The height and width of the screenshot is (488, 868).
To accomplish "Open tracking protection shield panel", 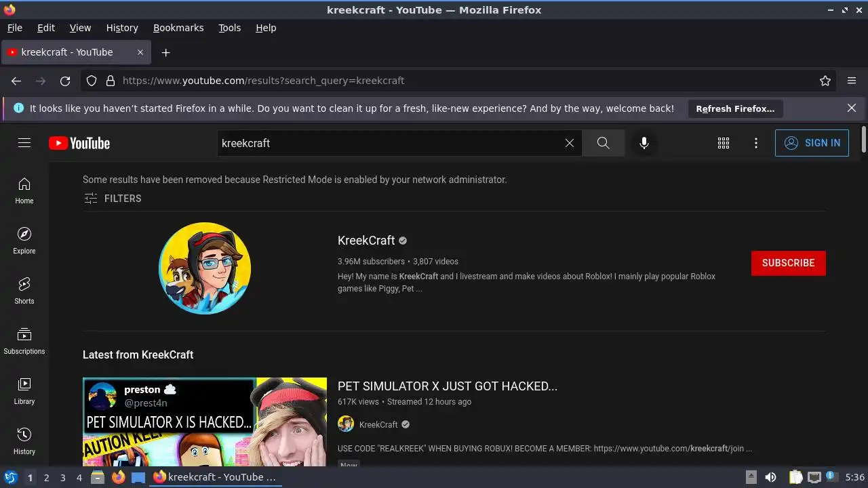I will pyautogui.click(x=92, y=81).
